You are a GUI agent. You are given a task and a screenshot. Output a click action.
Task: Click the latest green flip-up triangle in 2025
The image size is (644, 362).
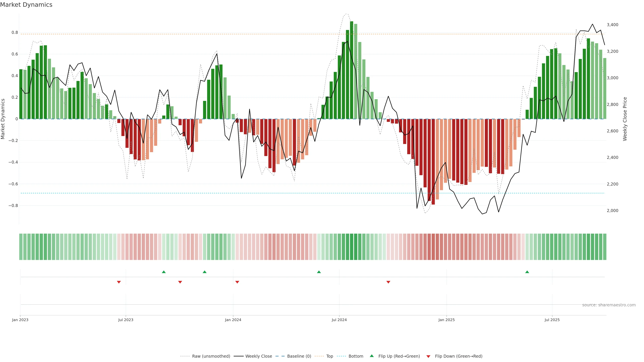(527, 272)
